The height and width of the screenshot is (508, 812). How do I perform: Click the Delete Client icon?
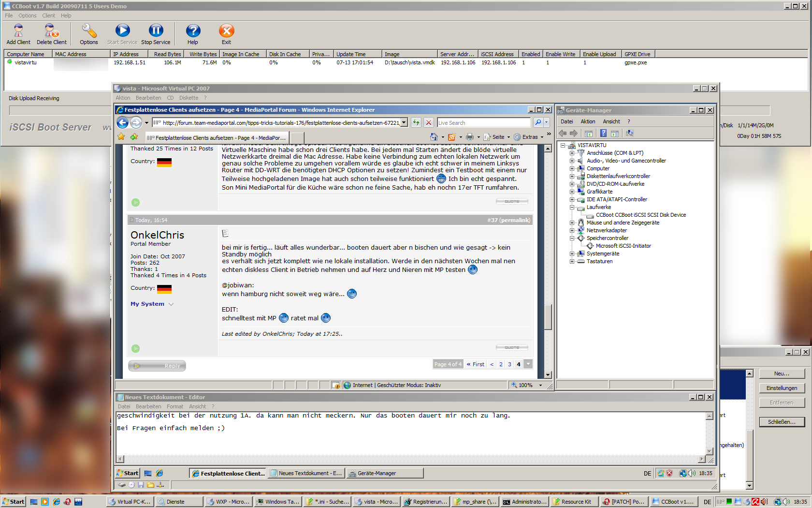click(x=51, y=32)
